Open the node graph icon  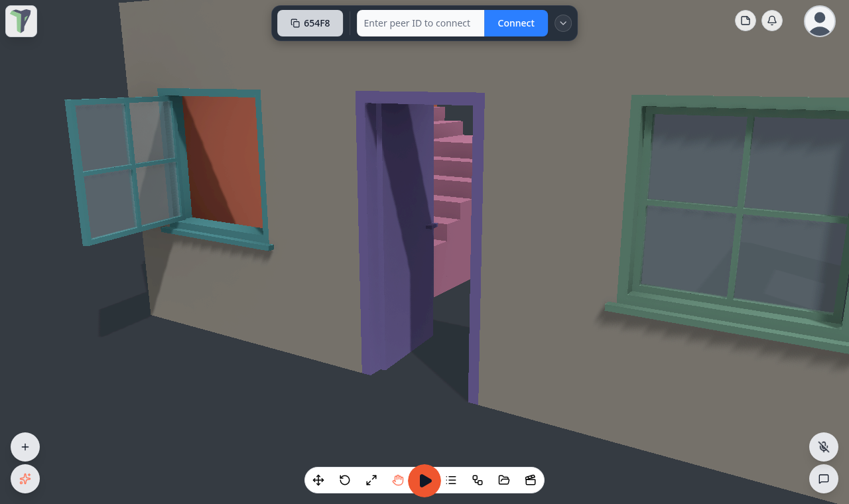click(478, 480)
